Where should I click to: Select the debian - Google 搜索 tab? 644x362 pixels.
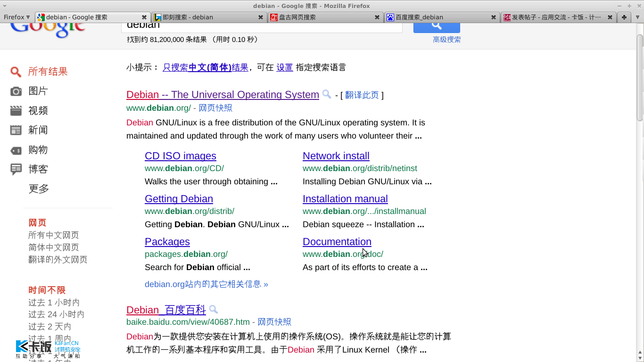93,17
